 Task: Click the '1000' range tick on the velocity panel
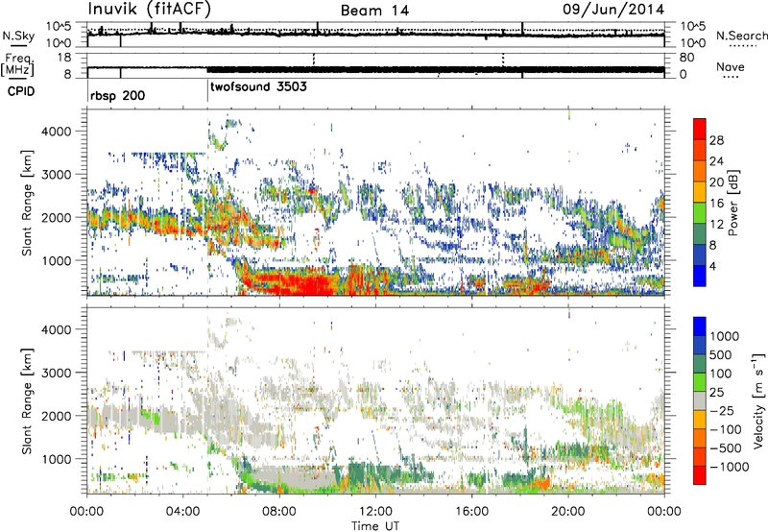[57, 459]
